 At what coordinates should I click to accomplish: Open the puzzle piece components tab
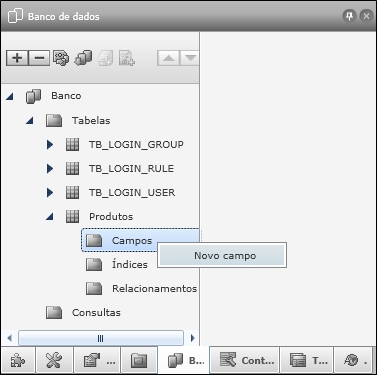point(18,360)
